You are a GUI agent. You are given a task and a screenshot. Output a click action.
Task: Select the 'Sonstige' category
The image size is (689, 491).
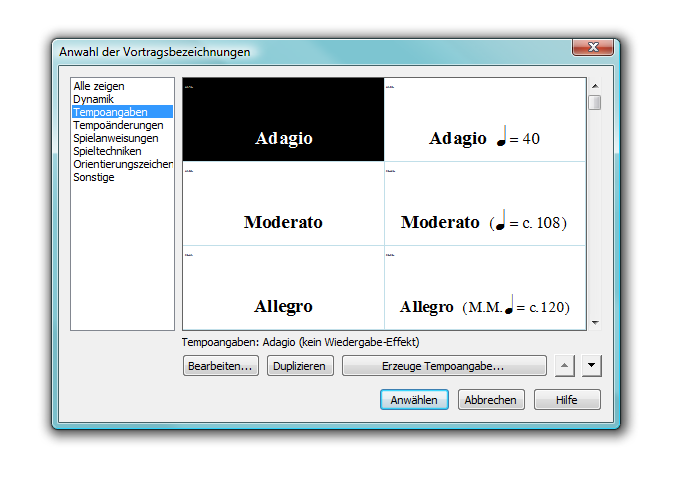tap(122, 177)
